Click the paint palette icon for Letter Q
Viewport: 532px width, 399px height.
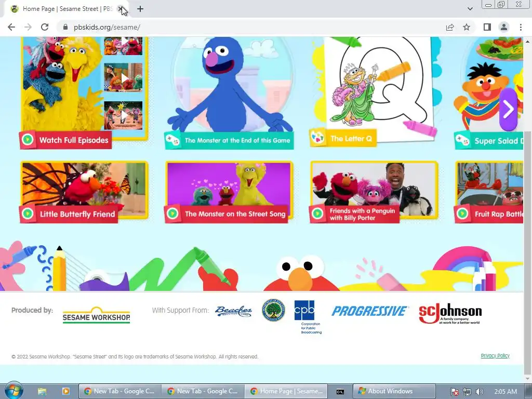318,138
